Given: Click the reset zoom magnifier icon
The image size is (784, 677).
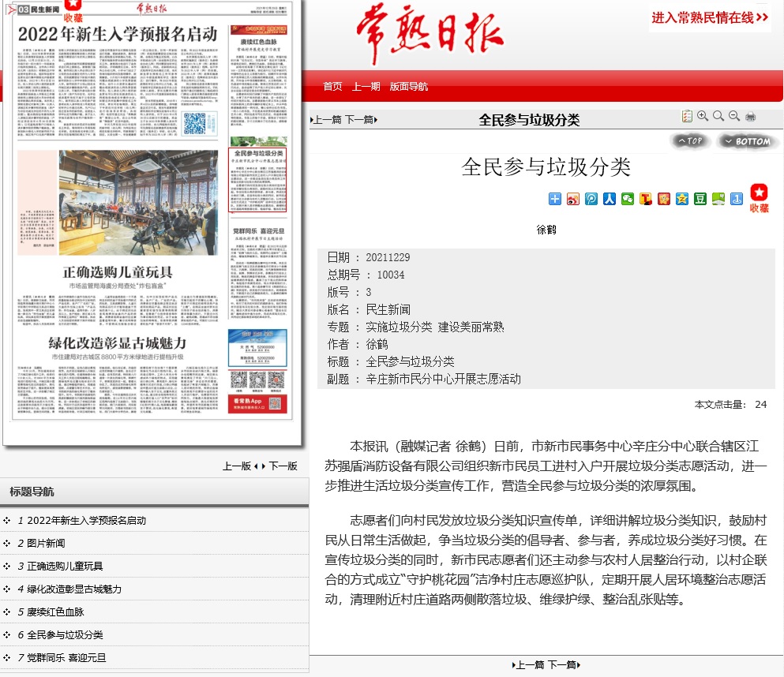Looking at the screenshot, I should 718,116.
